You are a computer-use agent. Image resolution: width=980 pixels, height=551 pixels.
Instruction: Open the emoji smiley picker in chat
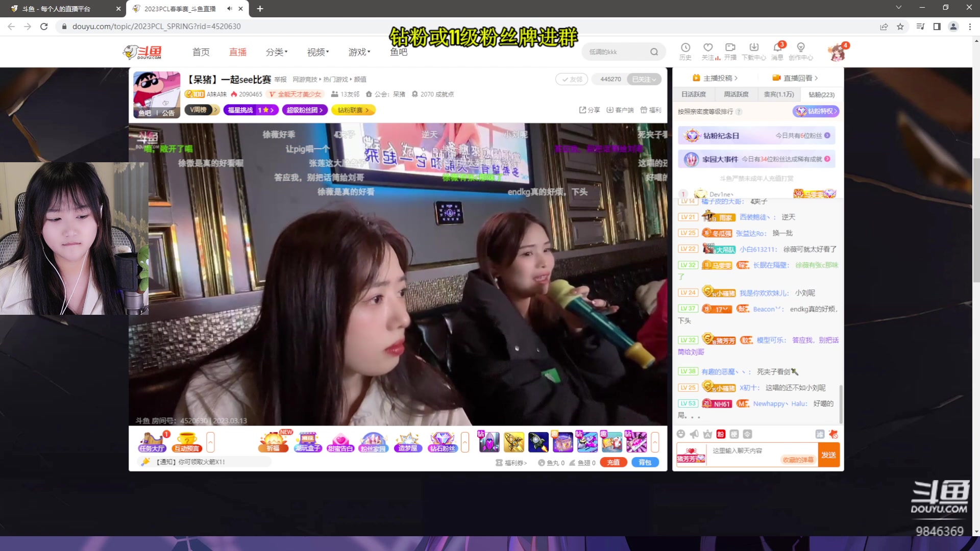[x=681, y=434]
